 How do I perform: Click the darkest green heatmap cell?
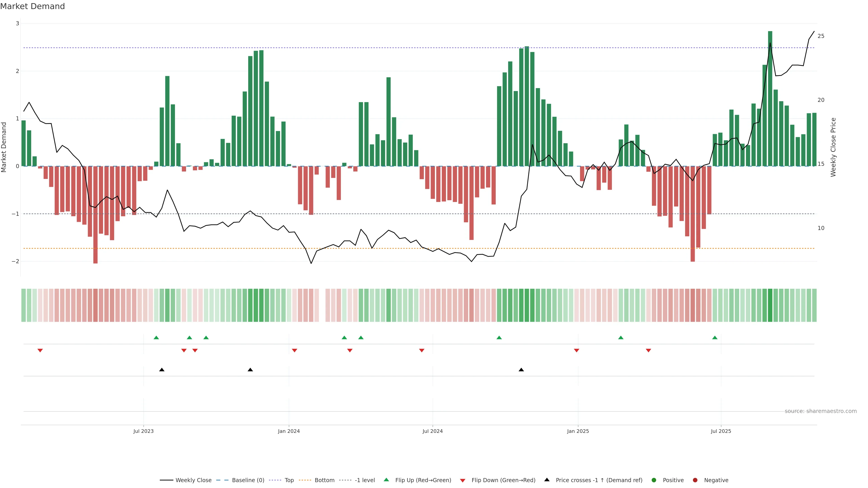(770, 305)
